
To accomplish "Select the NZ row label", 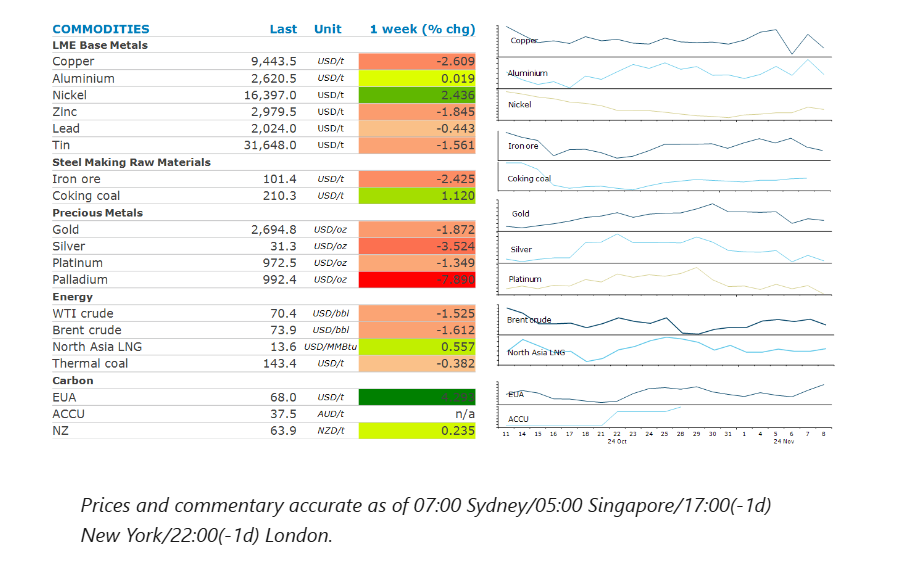I will coord(61,430).
